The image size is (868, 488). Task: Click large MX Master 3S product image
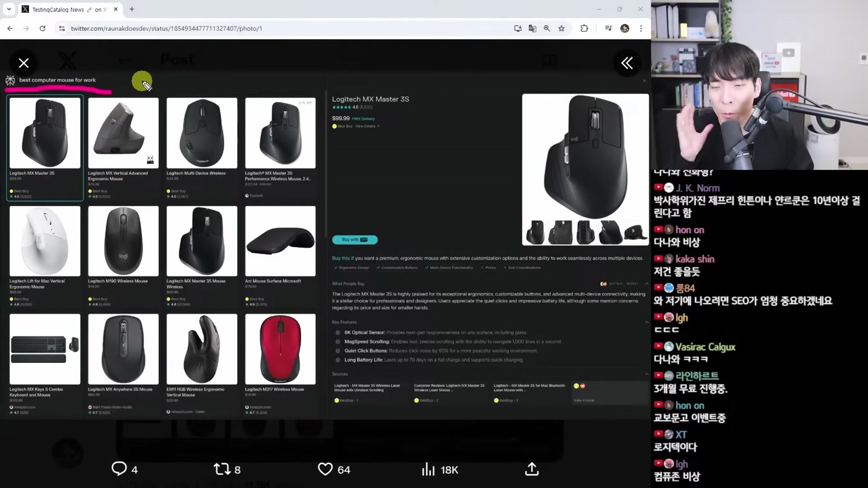[585, 158]
